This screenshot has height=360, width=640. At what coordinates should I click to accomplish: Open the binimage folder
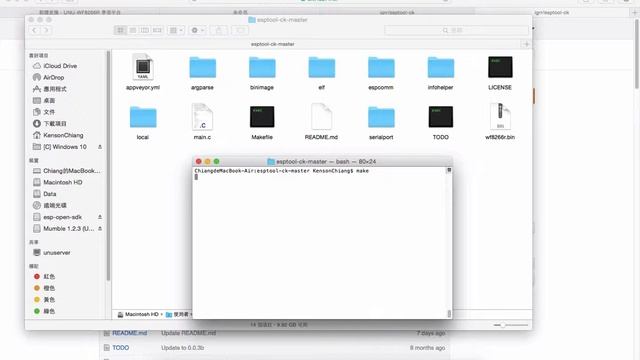tap(262, 67)
